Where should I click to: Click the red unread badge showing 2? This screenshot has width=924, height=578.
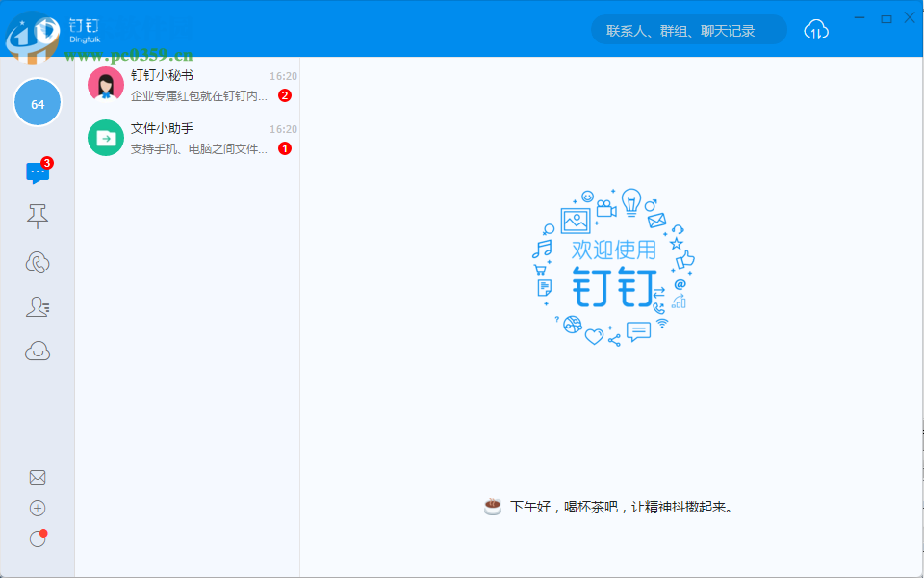[285, 95]
